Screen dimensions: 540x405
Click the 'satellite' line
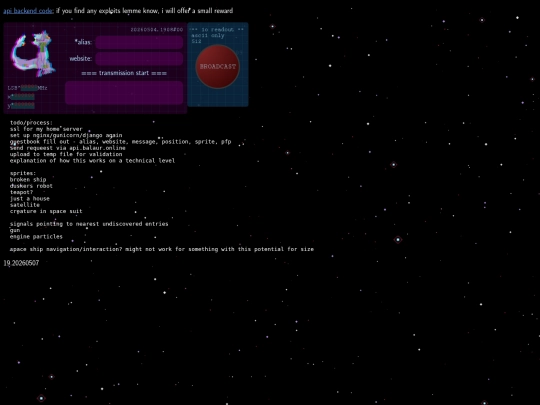pyautogui.click(x=25, y=205)
